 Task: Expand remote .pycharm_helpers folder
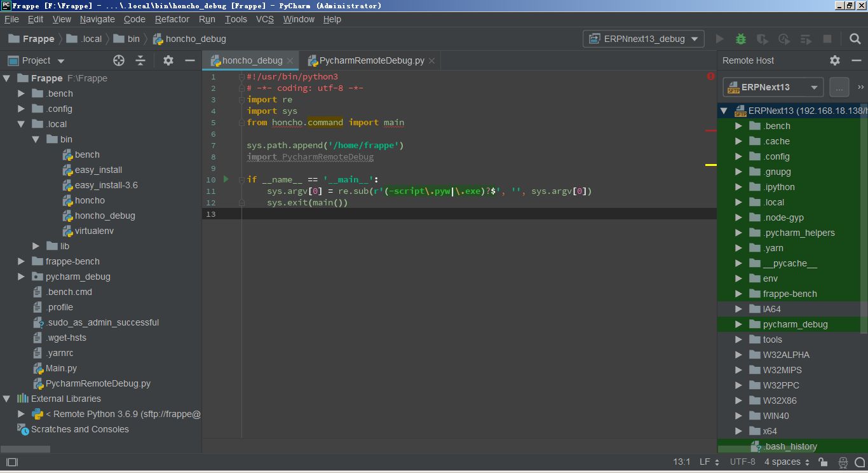click(x=738, y=233)
